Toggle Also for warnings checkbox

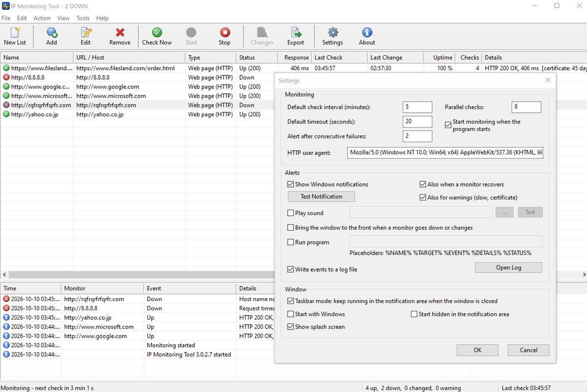pyautogui.click(x=423, y=197)
